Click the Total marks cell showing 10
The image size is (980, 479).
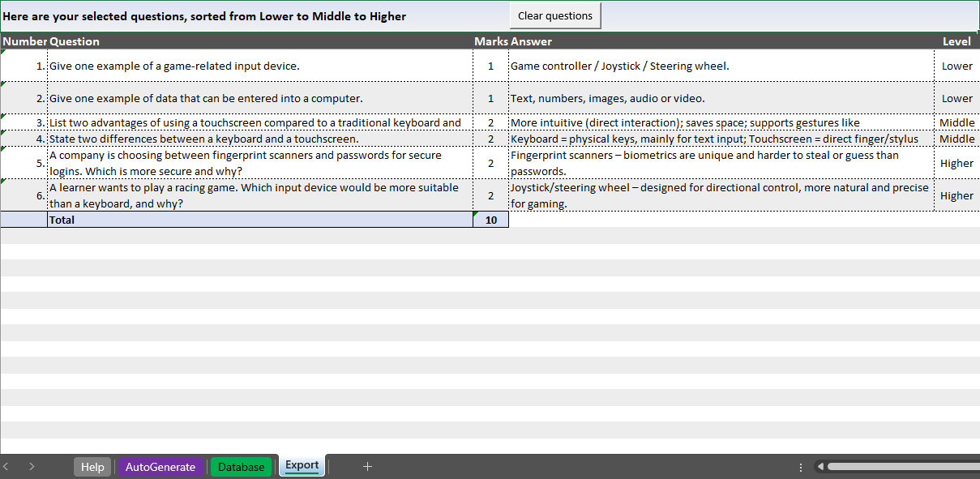pos(490,220)
